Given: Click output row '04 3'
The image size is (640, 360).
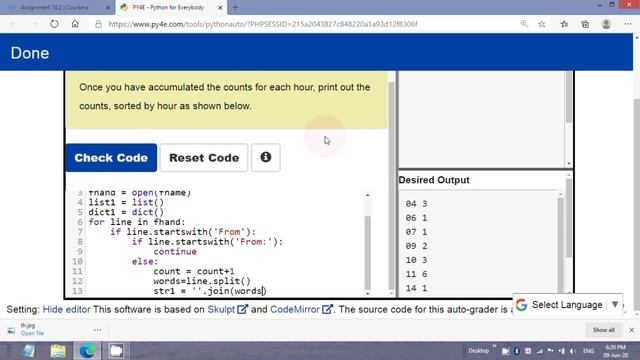Looking at the screenshot, I should [x=416, y=204].
